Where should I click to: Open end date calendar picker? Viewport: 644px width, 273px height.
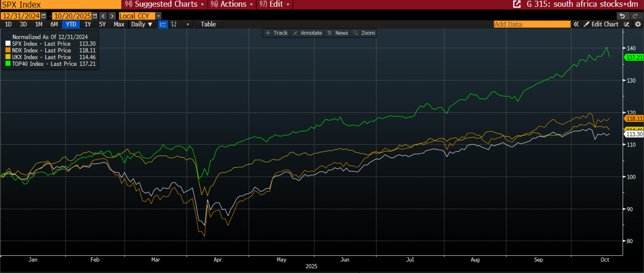[x=95, y=16]
